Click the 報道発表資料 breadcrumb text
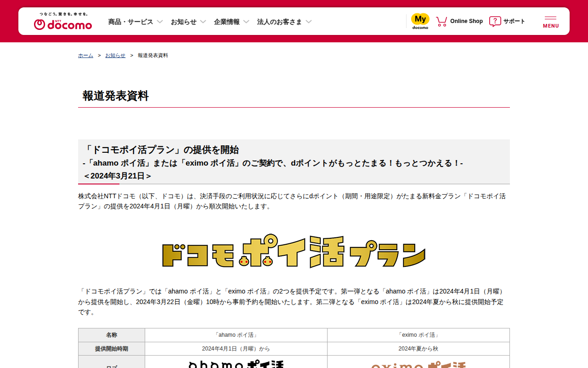The image size is (588, 368). point(153,55)
